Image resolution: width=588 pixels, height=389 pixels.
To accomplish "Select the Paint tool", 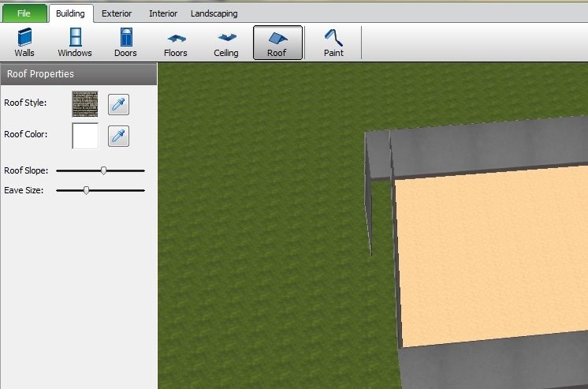I will point(333,43).
